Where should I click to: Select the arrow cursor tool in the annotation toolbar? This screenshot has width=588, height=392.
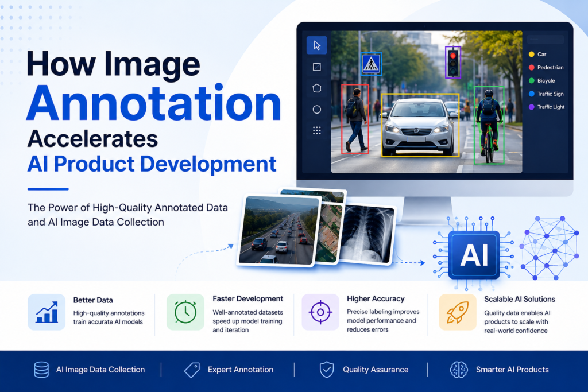point(316,45)
